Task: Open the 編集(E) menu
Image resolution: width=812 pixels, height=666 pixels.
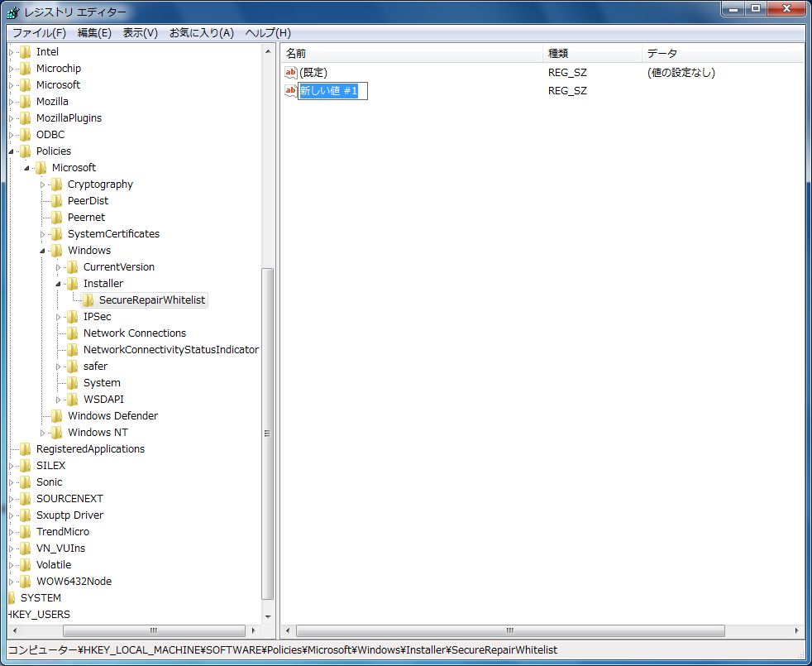Action: point(94,33)
